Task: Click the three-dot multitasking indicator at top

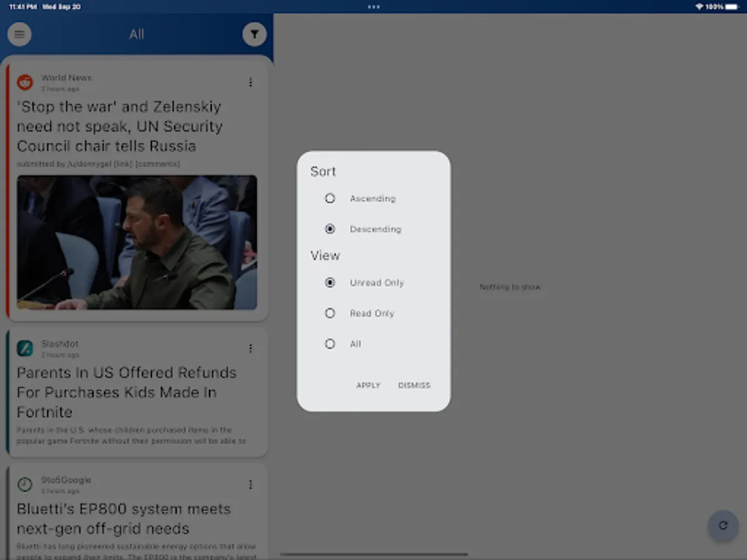Action: click(374, 7)
